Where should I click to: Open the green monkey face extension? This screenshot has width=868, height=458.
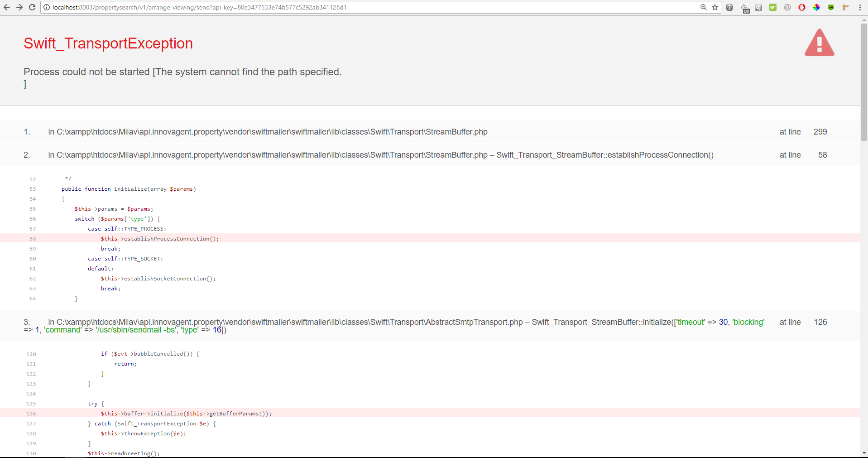coord(831,7)
